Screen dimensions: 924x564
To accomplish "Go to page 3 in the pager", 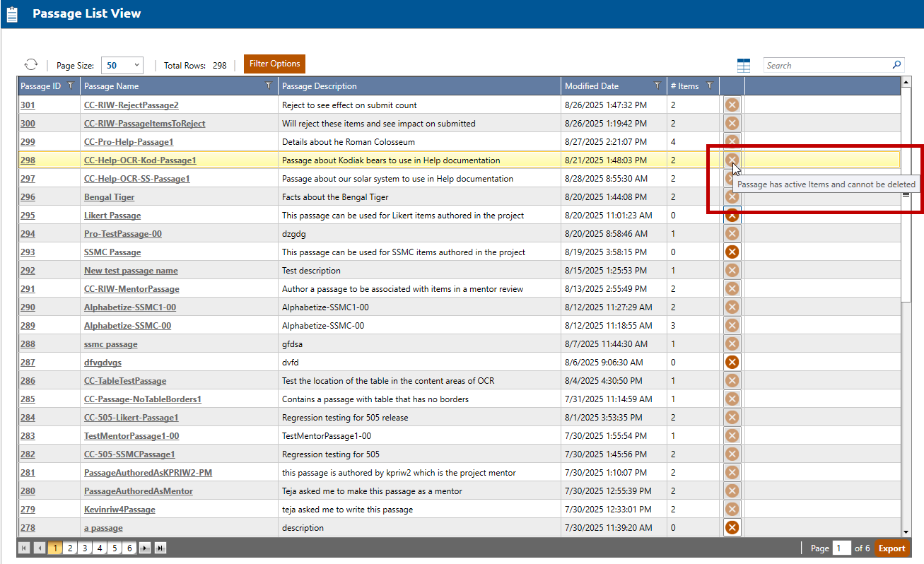I will point(84,548).
